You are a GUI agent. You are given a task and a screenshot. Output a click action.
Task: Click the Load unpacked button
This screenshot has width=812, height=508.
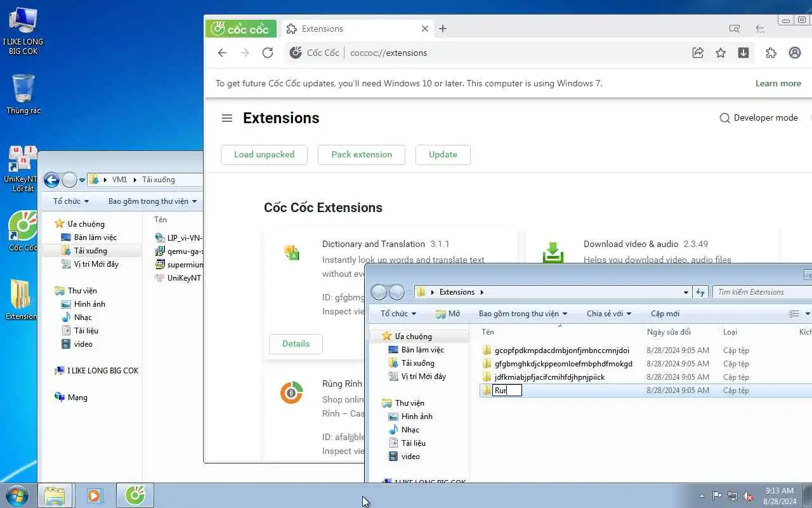coord(264,154)
